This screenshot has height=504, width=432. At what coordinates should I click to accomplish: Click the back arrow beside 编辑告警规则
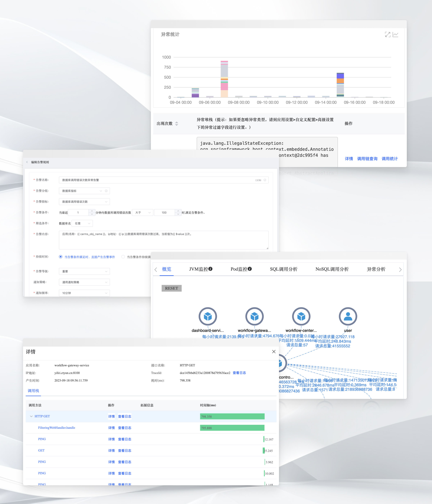click(27, 162)
